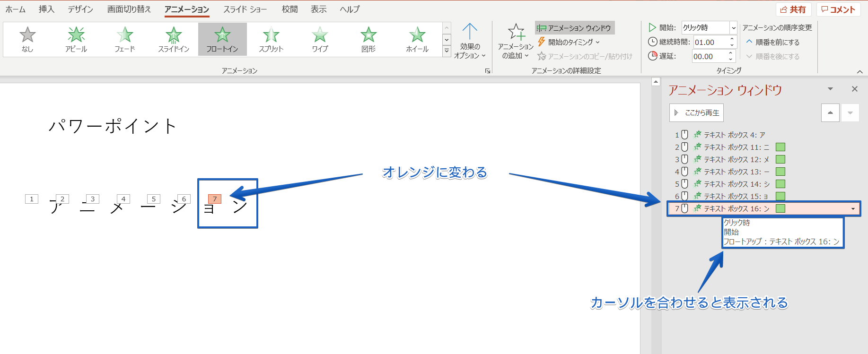
Task: Click animation number tag 1 on slide
Action: pyautogui.click(x=32, y=199)
